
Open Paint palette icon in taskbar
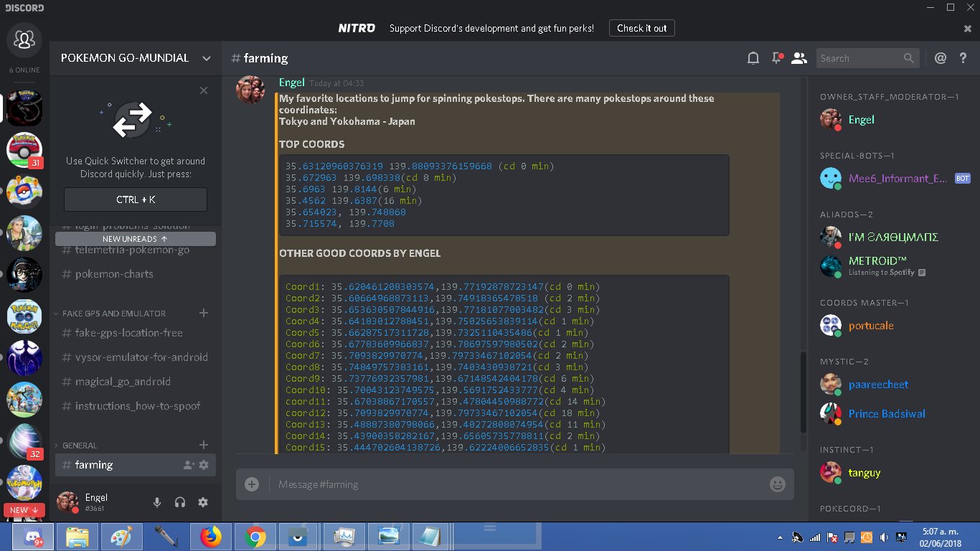[x=121, y=537]
